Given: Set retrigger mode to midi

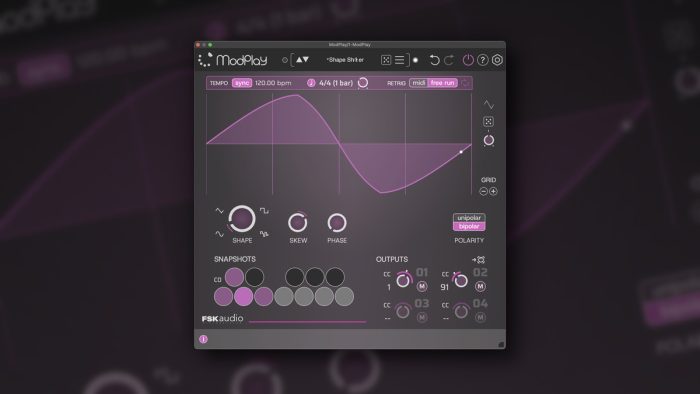Looking at the screenshot, I should (419, 83).
